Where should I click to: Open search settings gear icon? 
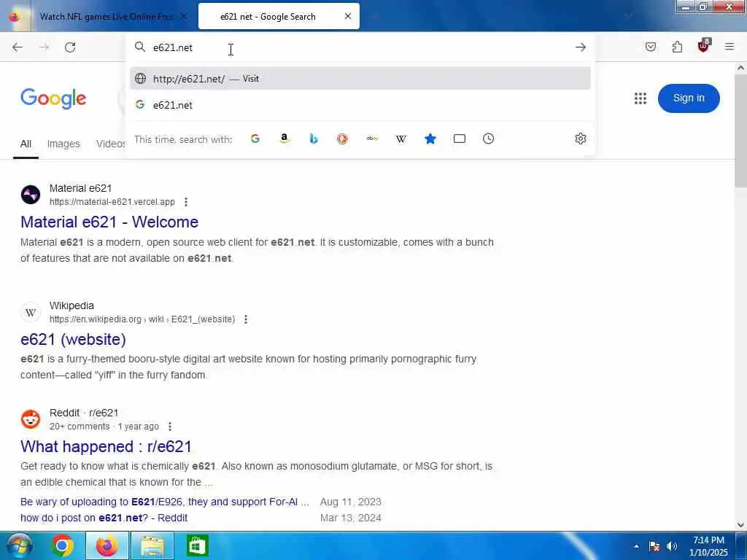click(x=580, y=139)
